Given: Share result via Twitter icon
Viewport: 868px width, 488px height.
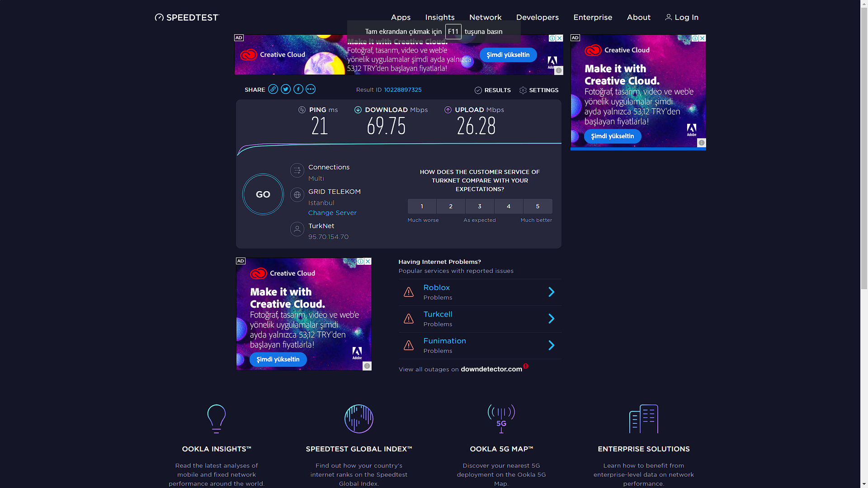Looking at the screenshot, I should click(x=286, y=89).
